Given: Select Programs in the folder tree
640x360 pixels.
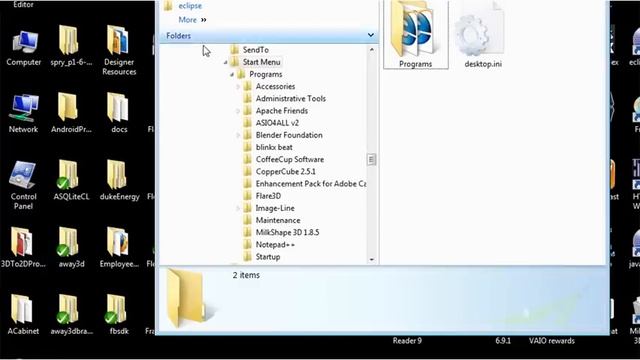Looking at the screenshot, I should pos(266,74).
